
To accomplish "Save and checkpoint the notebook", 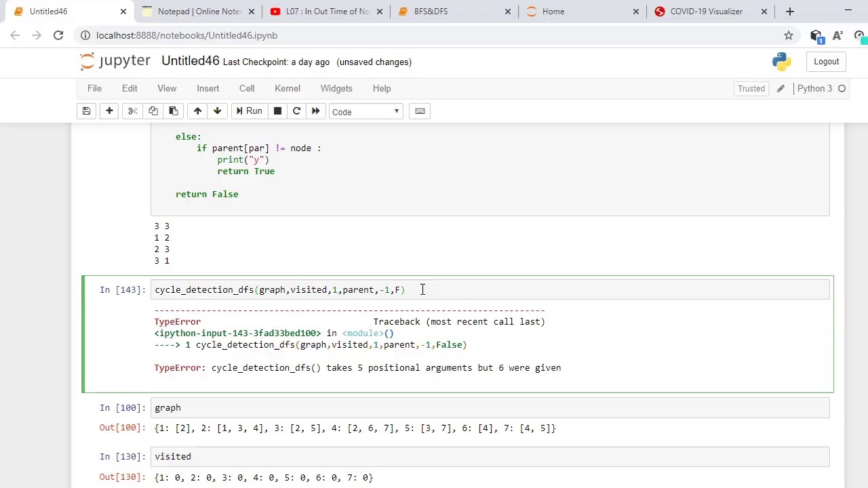I will [86, 111].
